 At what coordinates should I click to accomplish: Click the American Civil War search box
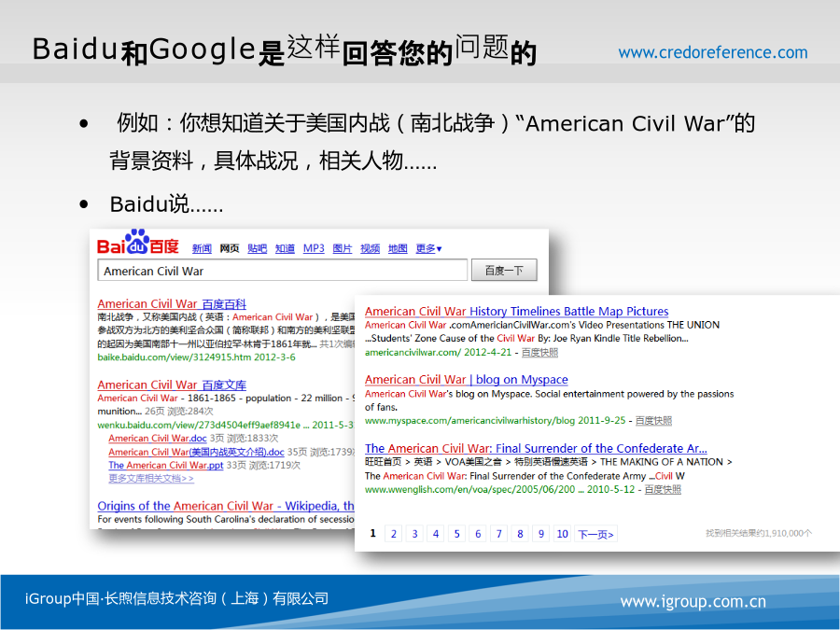pyautogui.click(x=282, y=271)
